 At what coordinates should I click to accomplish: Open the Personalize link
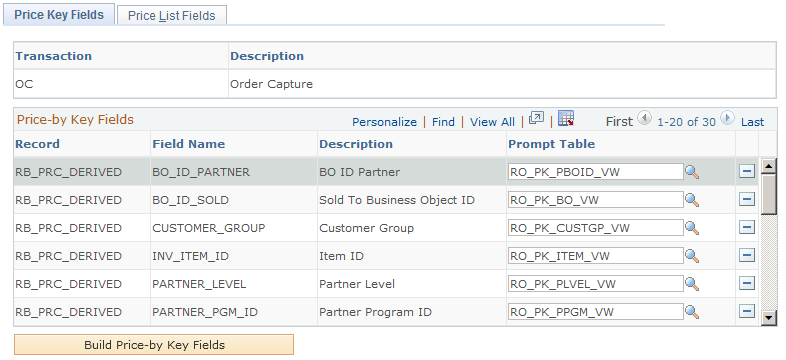(384, 122)
